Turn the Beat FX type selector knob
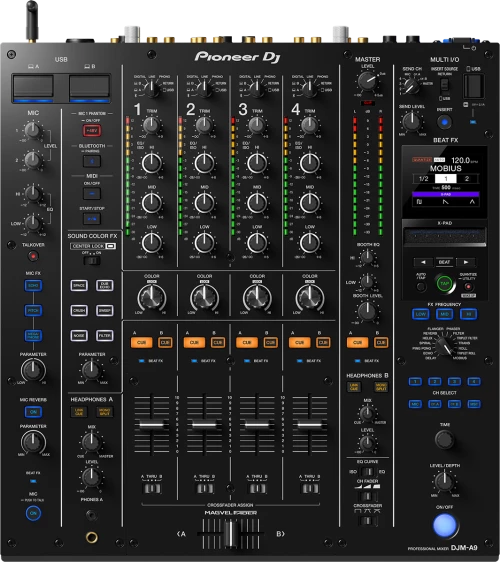 click(x=444, y=346)
